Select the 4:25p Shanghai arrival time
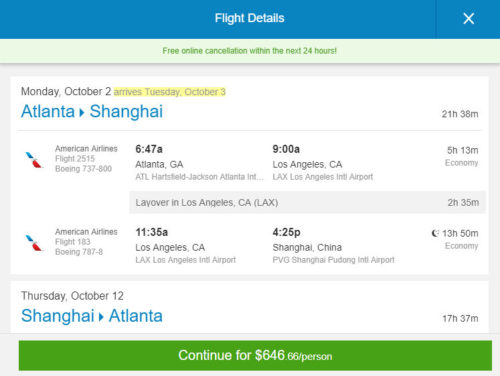Viewport: 500px width, 376px height. click(286, 232)
